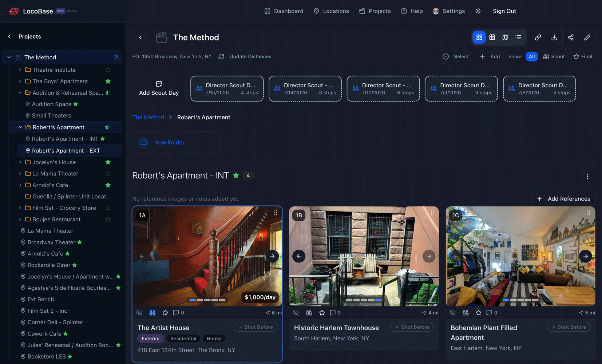The width and height of the screenshot is (602, 364).
Task: Copy project link icon
Action: pyautogui.click(x=538, y=37)
